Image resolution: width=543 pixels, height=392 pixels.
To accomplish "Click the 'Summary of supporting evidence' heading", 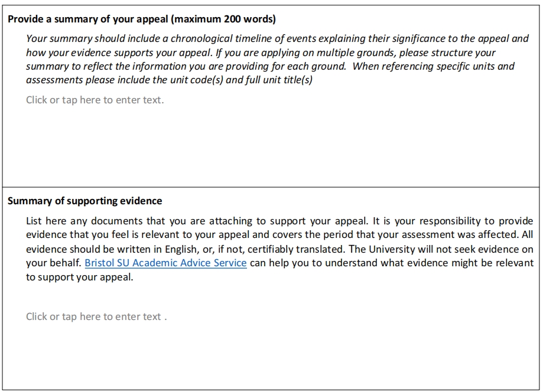I will pyautogui.click(x=84, y=201).
